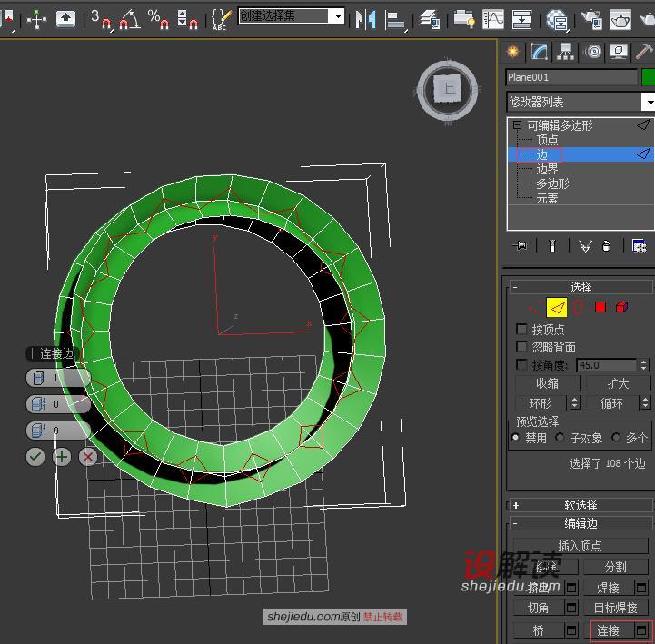Click the Align tool icon
The image size is (655, 644).
click(x=395, y=19)
